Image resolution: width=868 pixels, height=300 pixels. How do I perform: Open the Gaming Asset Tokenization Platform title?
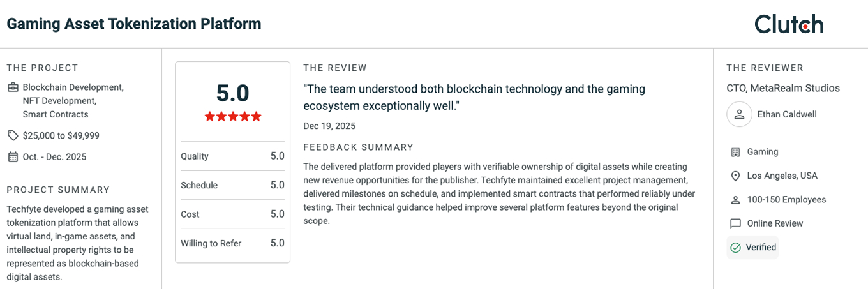[x=134, y=24]
